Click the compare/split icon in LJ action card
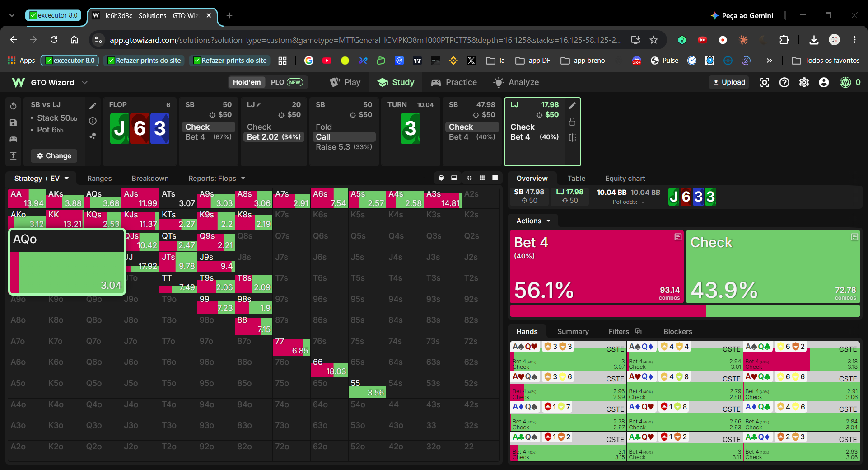This screenshot has width=868, height=470. 572,137
